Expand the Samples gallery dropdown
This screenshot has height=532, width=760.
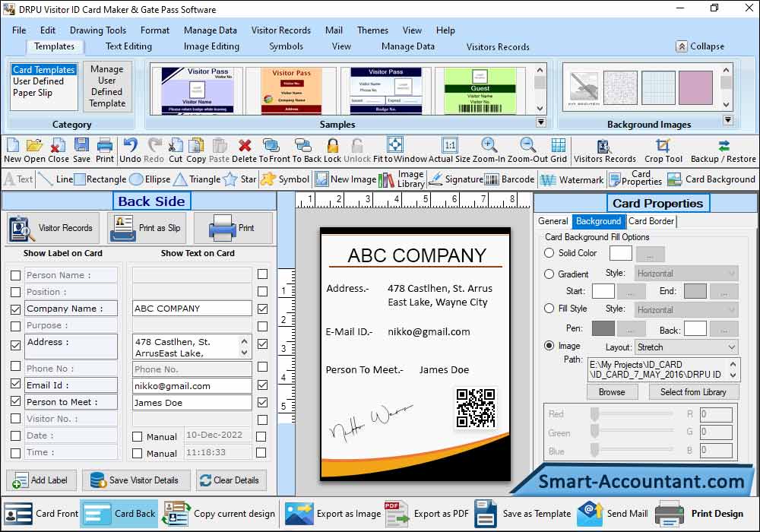541,122
